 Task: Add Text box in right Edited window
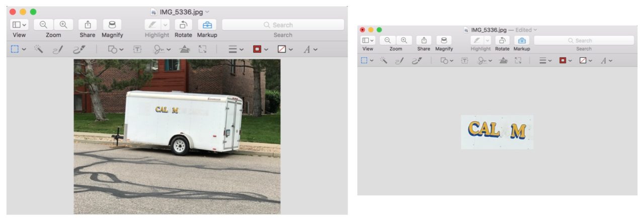click(x=465, y=60)
